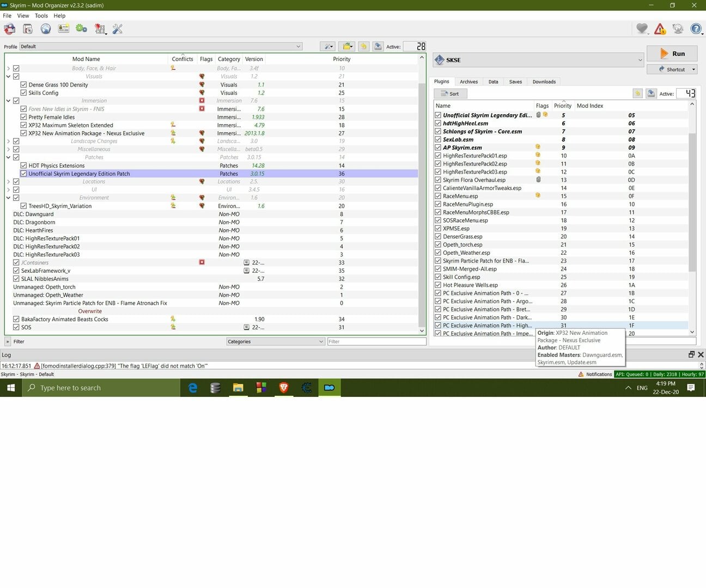The height and width of the screenshot is (588, 706).
Task: Open the SKSE executable dropdown
Action: (539, 60)
